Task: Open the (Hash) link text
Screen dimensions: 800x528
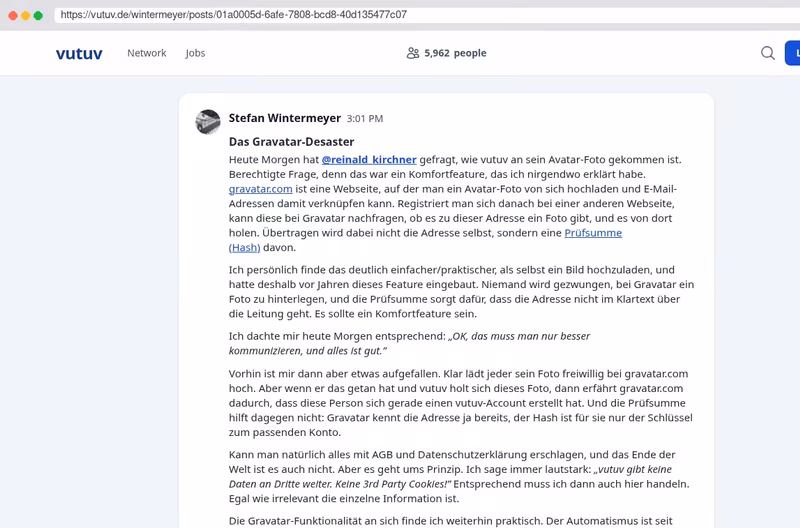Action: click(244, 248)
